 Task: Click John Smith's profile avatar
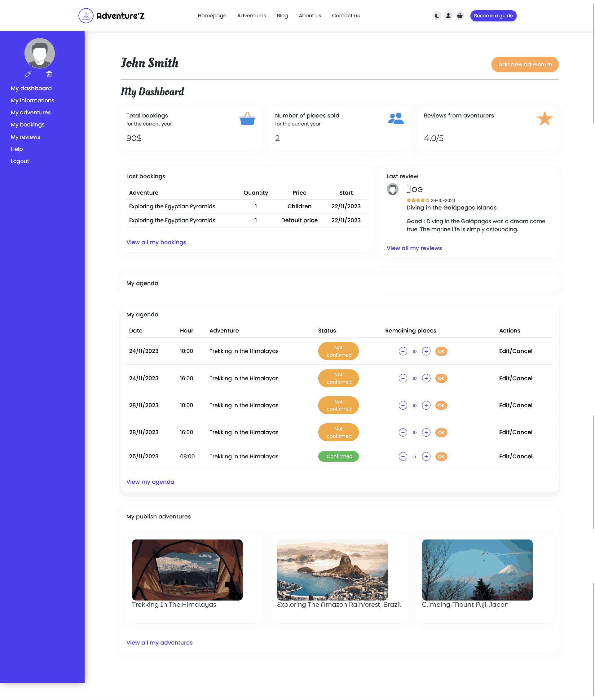[x=39, y=53]
